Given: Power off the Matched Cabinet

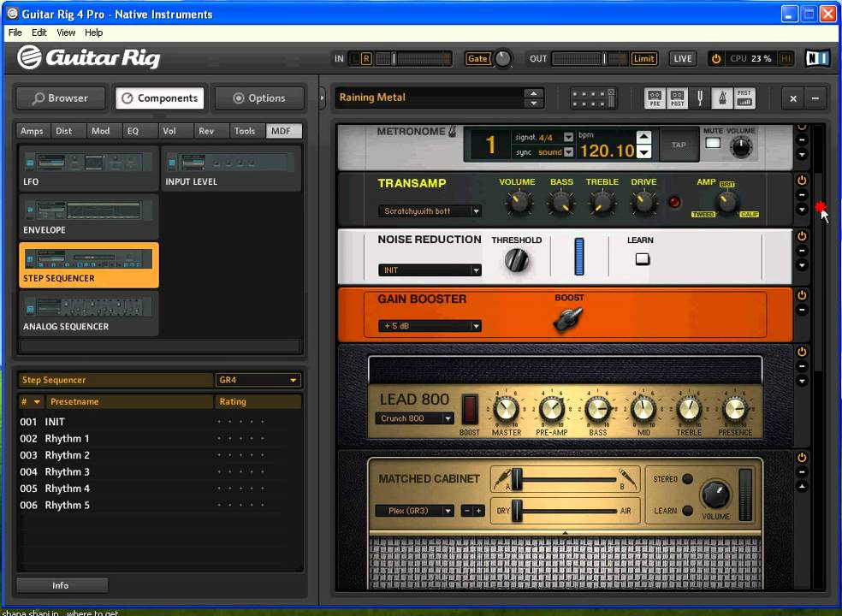Looking at the screenshot, I should click(802, 458).
